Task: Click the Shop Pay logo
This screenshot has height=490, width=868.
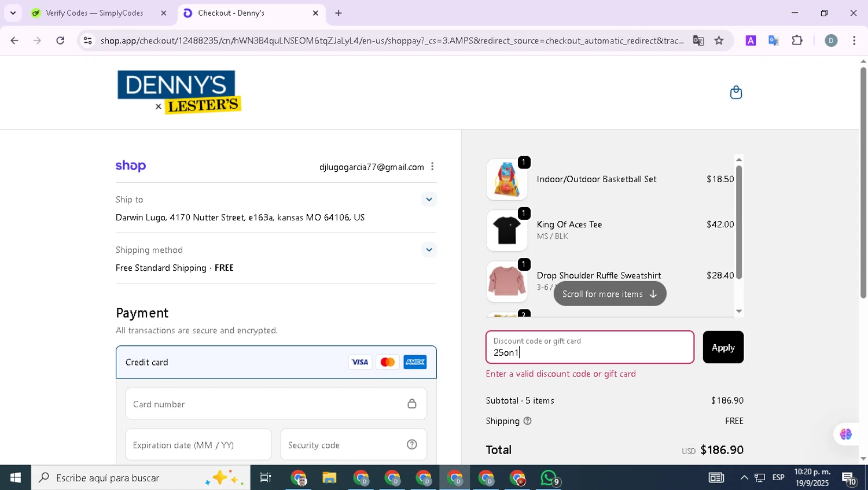Action: [x=131, y=166]
